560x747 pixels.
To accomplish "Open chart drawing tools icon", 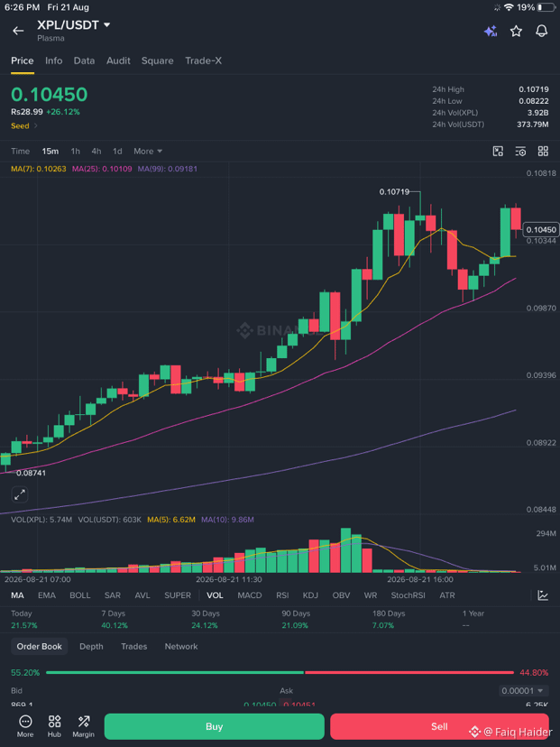I will [x=498, y=152].
